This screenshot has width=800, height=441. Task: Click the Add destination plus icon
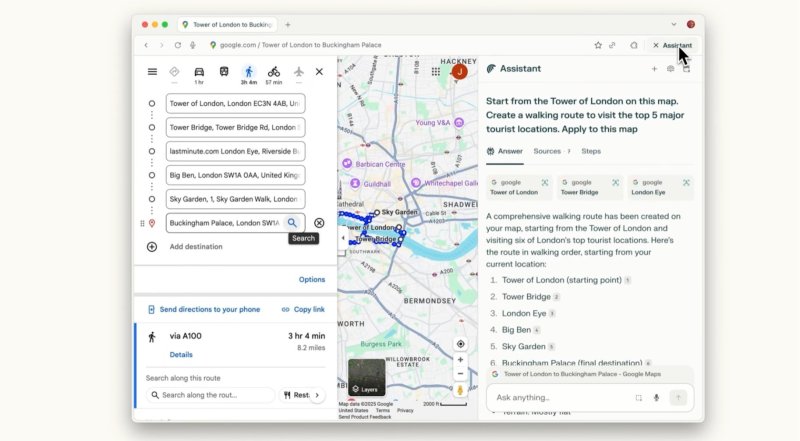[152, 246]
